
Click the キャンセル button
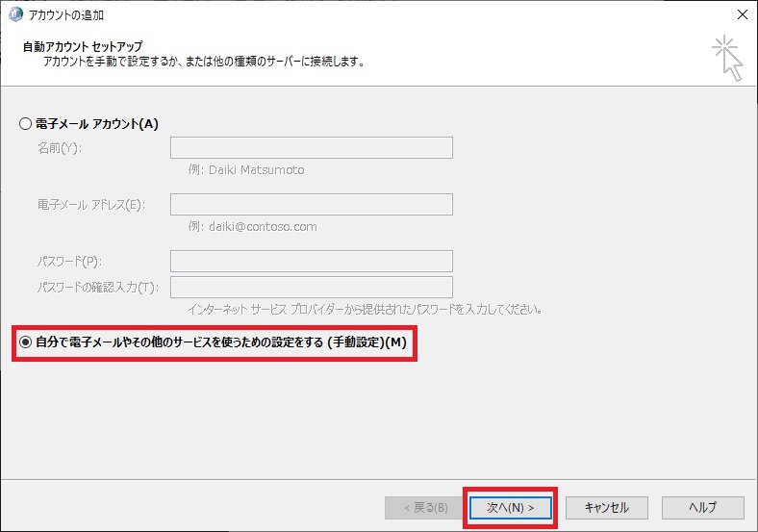[607, 508]
